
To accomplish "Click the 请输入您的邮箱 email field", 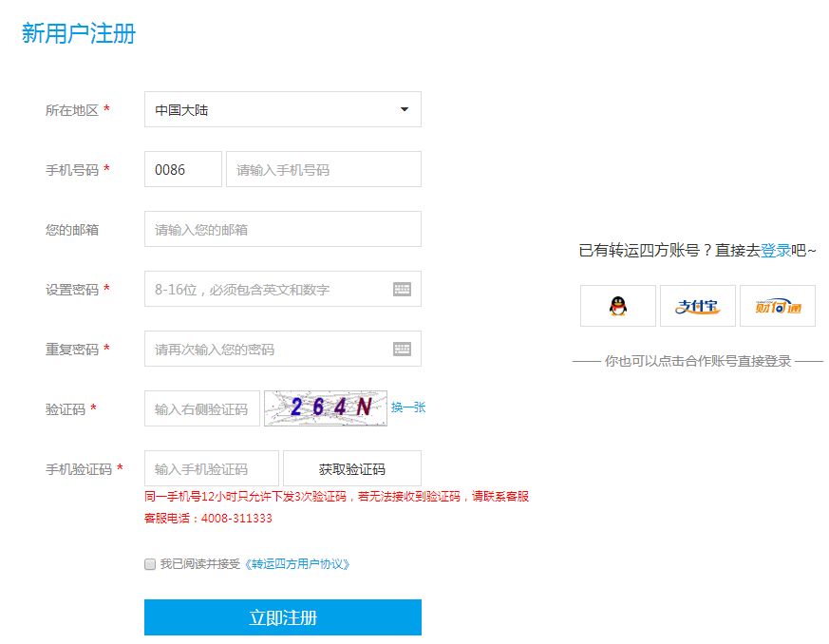I will (281, 228).
